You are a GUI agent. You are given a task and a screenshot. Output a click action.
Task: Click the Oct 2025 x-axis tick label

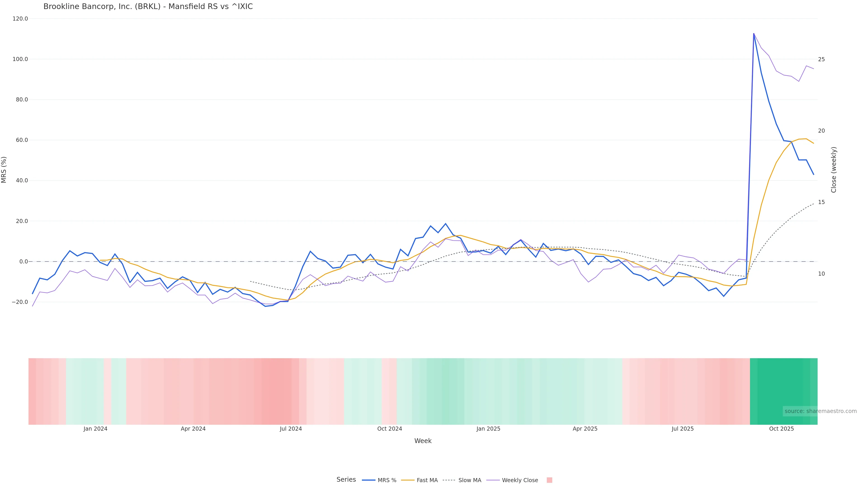point(781,429)
